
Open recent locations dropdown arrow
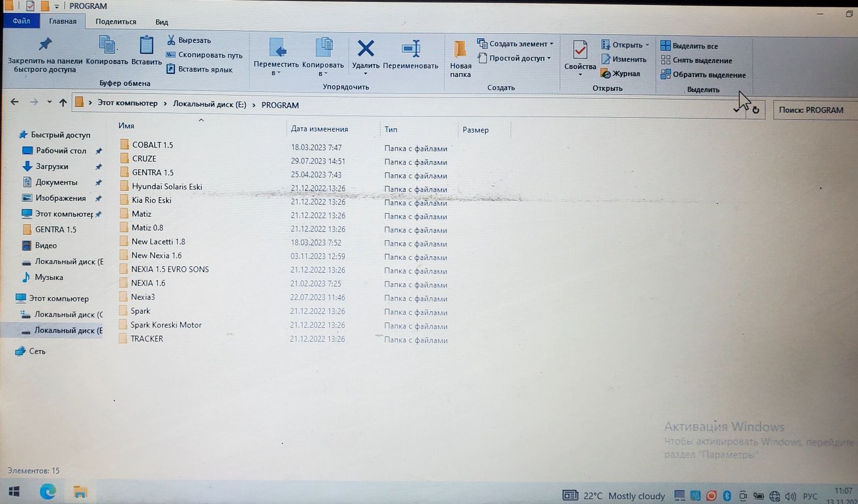[x=49, y=102]
